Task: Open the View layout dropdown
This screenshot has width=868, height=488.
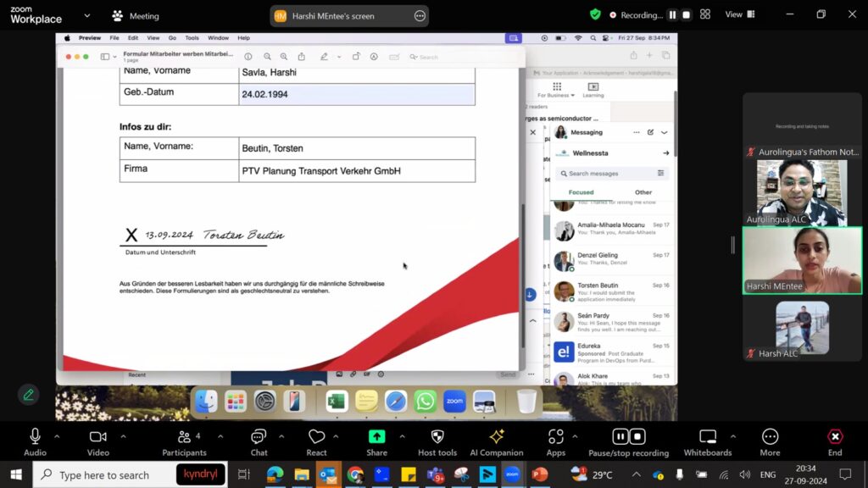Action: point(737,14)
